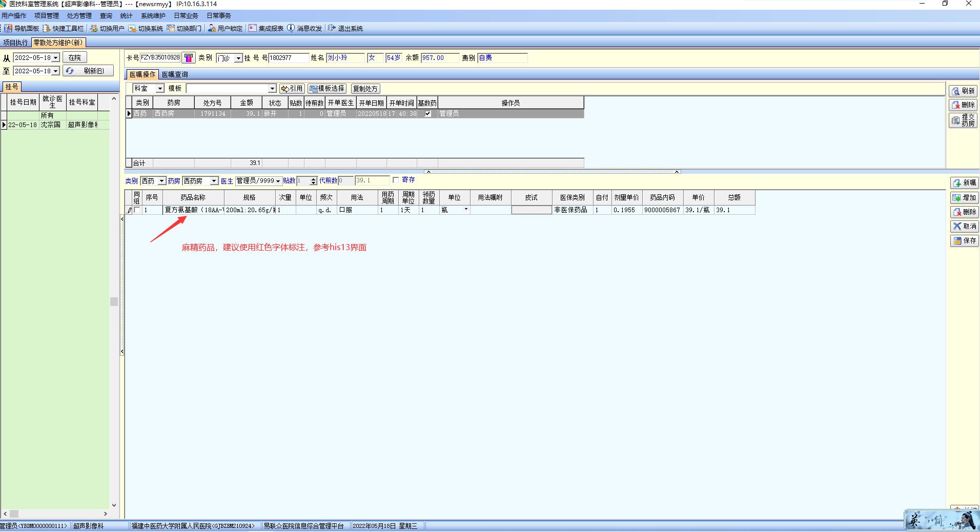
Task: Tick the 同组 checkbox for drug row 1
Action: 137,210
